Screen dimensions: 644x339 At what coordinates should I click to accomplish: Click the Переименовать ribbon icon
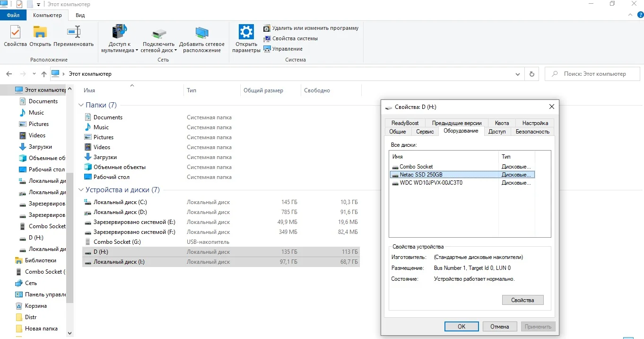point(74,37)
